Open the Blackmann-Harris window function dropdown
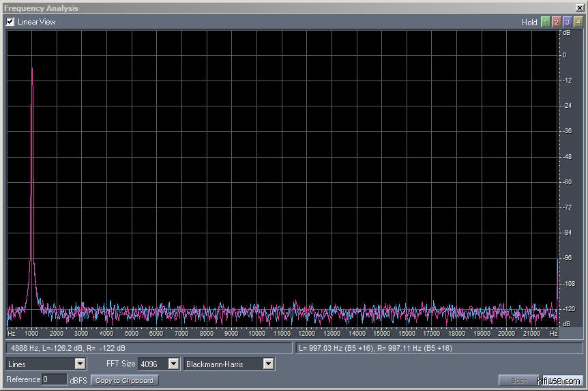588x391 pixels. 268,364
